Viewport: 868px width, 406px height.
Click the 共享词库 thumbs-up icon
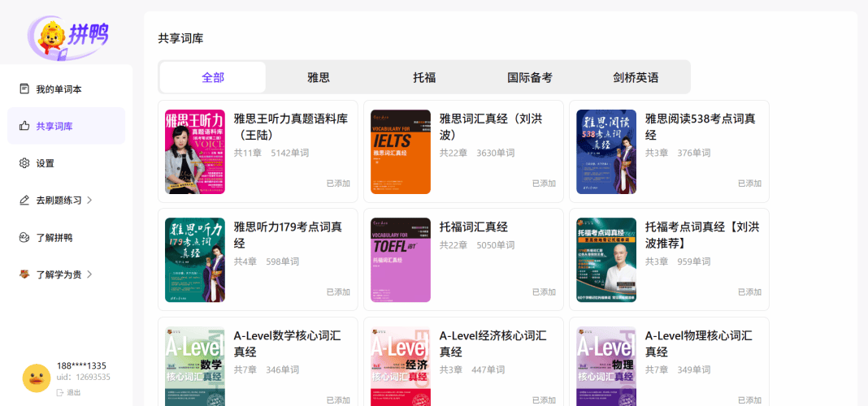(24, 126)
